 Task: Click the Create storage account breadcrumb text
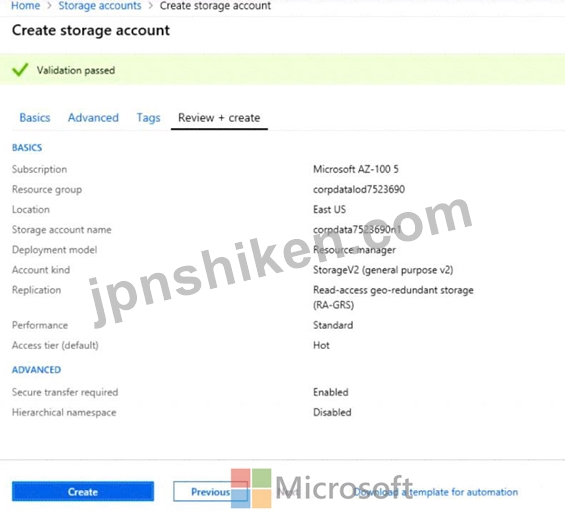(x=215, y=5)
